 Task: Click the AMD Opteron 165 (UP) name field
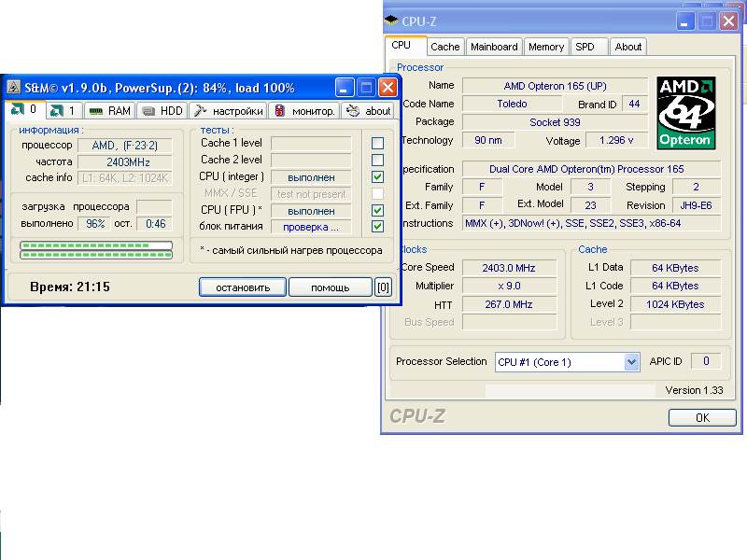coord(555,86)
